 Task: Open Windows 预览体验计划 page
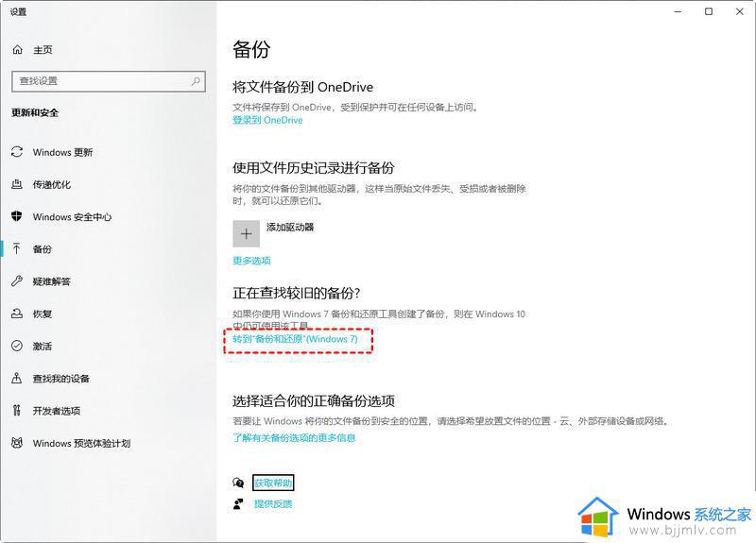(81, 443)
